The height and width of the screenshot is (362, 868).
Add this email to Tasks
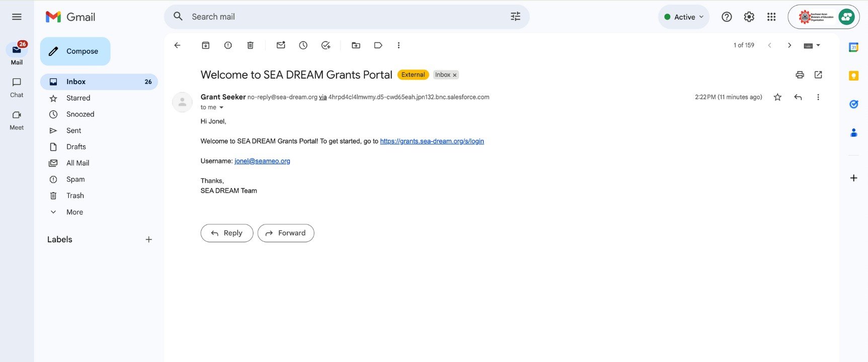pyautogui.click(x=326, y=45)
